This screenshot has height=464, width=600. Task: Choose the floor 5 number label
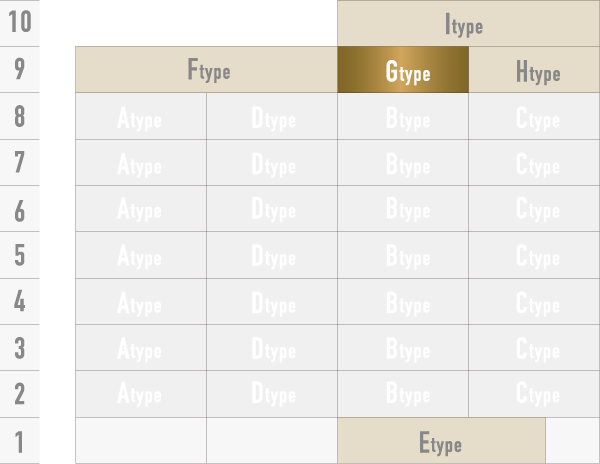(x=20, y=255)
